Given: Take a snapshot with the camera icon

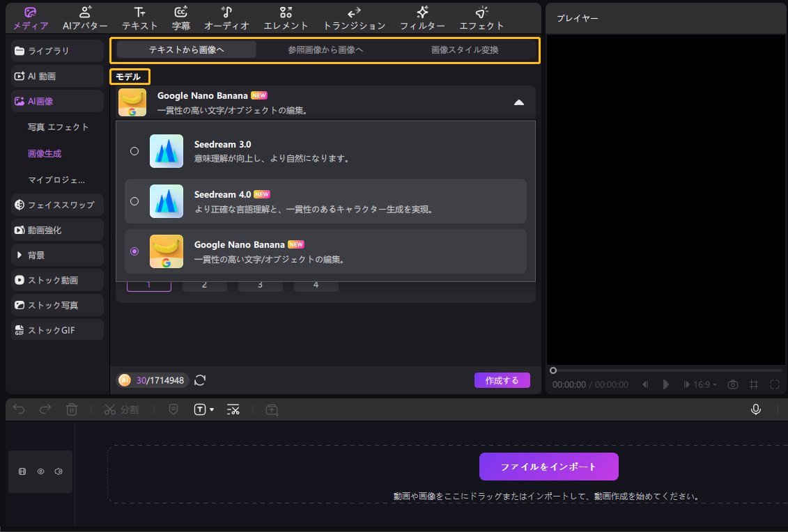Looking at the screenshot, I should click(733, 384).
